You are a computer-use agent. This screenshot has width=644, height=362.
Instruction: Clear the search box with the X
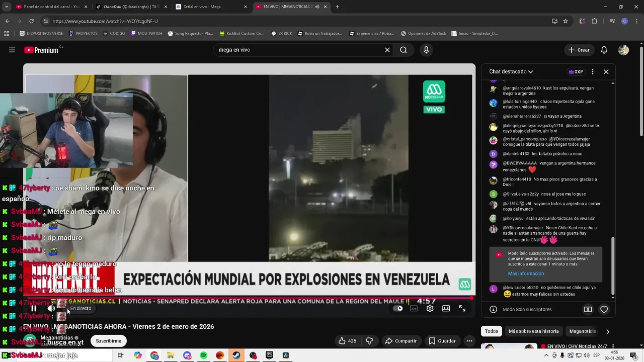387,50
